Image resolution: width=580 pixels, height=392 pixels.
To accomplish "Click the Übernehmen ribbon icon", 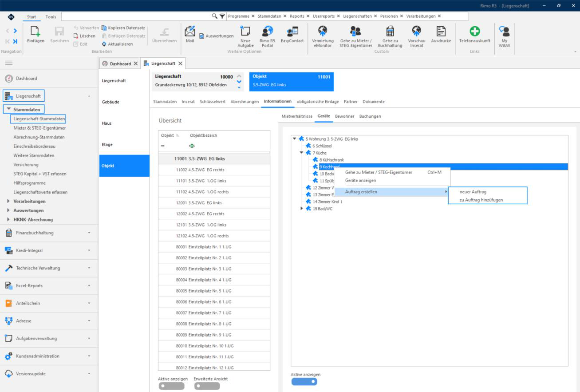I will point(165,32).
